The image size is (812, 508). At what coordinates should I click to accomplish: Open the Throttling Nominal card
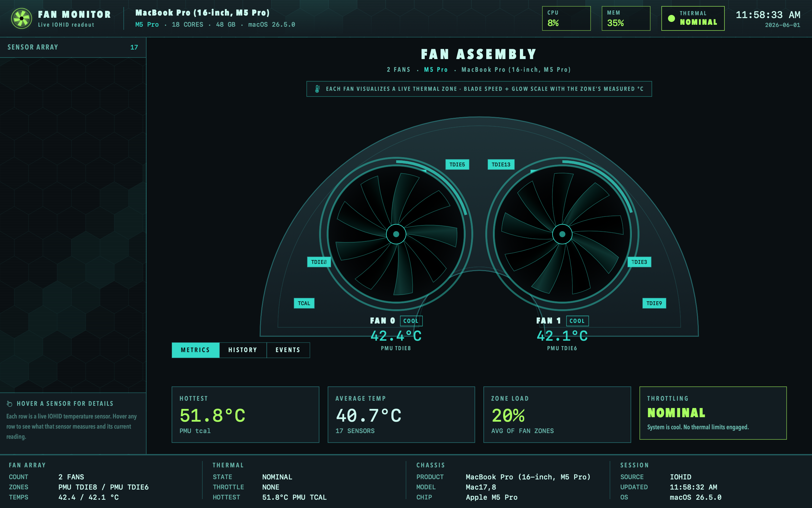(713, 413)
